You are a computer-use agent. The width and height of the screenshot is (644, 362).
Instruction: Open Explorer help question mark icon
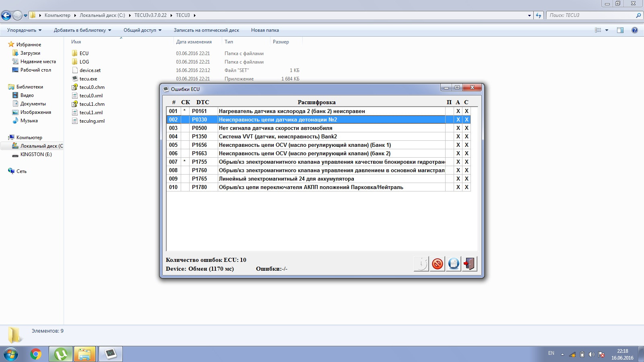coord(635,30)
